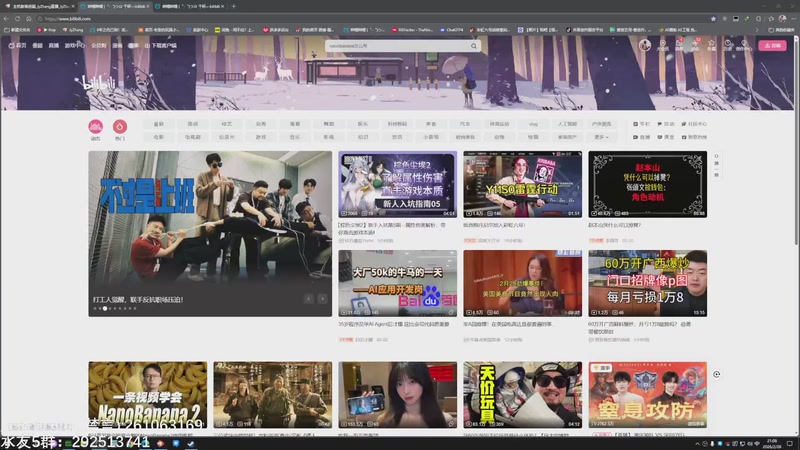
Task: Open the 社区中心 icon link
Action: tap(694, 124)
